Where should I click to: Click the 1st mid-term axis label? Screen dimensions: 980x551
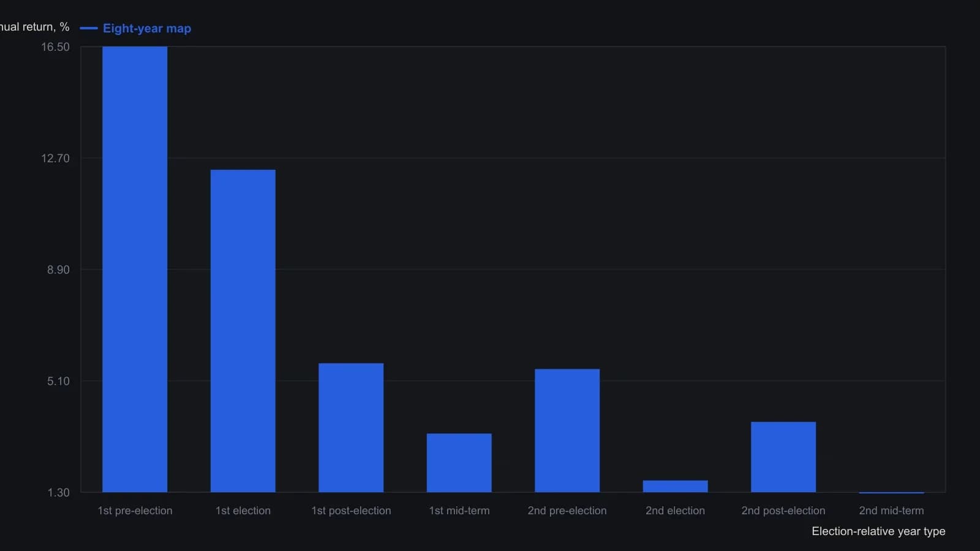(459, 511)
